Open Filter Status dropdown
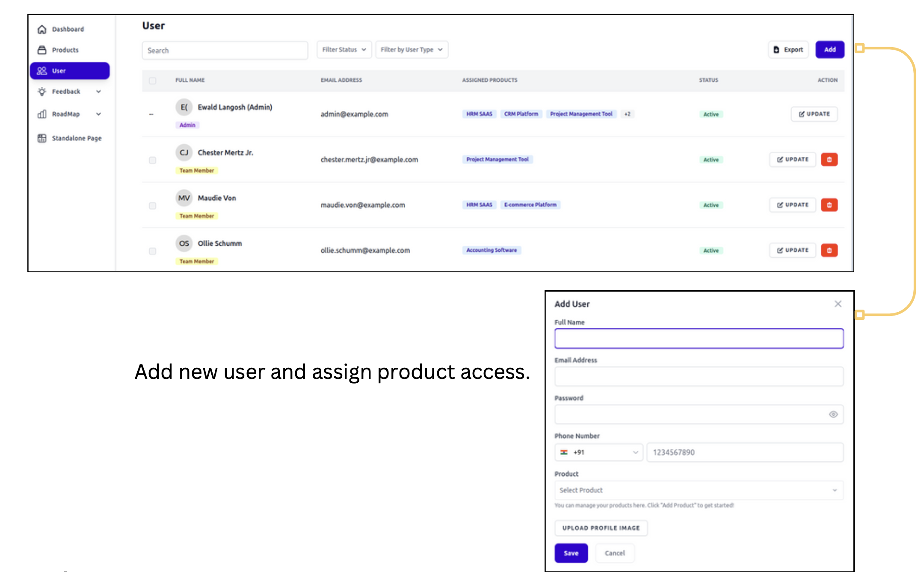 344,50
